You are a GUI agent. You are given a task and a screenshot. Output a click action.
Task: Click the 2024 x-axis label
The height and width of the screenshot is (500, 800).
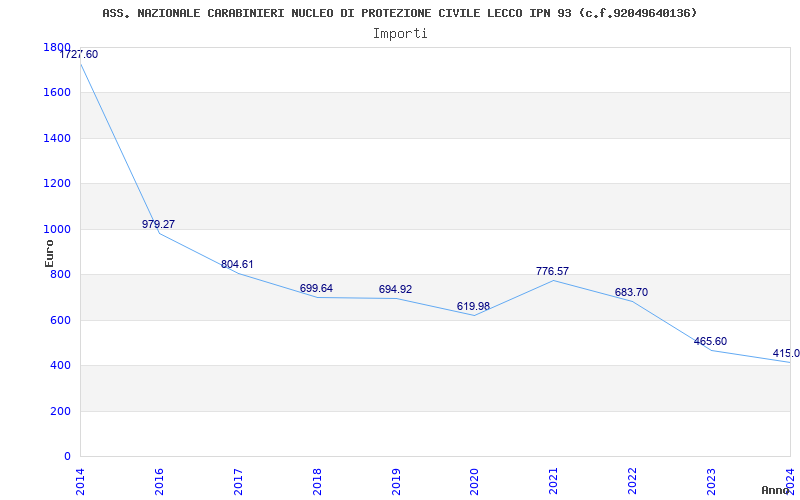(x=790, y=481)
